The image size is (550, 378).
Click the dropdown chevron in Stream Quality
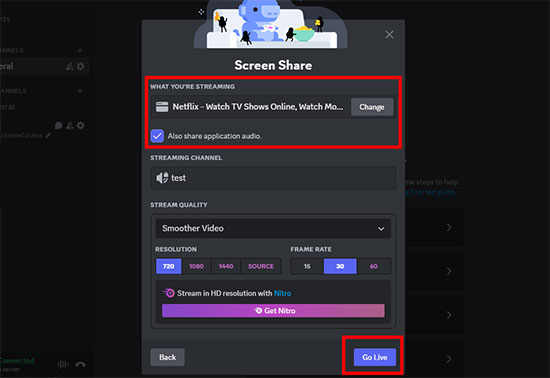381,229
